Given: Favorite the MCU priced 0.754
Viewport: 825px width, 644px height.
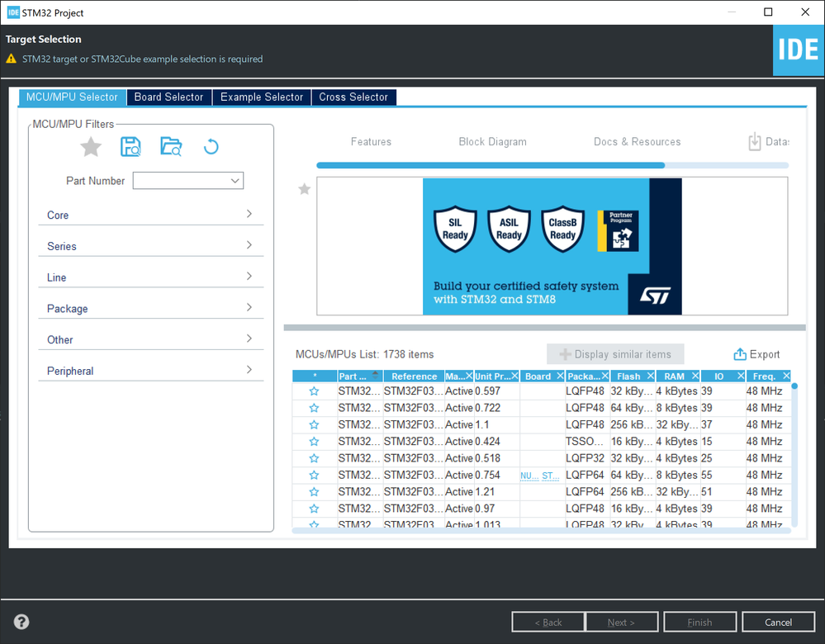Looking at the screenshot, I should click(x=314, y=475).
